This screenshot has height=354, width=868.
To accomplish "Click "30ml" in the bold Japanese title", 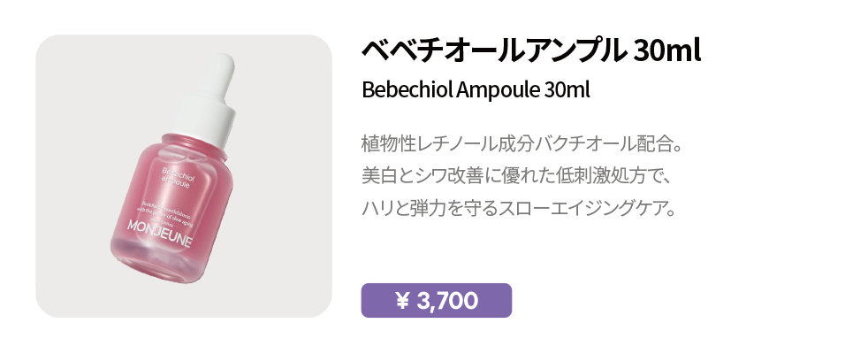I will click(667, 50).
